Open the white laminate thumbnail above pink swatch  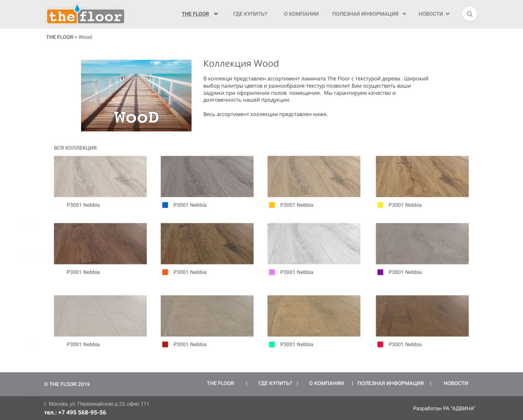coord(314,244)
